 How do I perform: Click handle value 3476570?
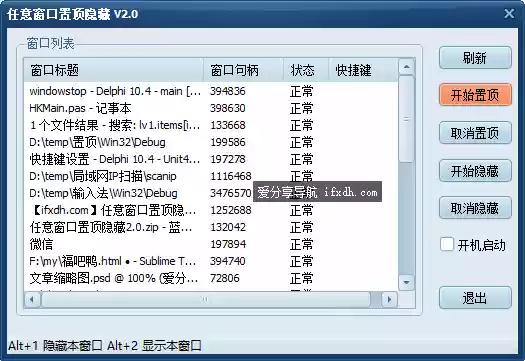pos(231,193)
